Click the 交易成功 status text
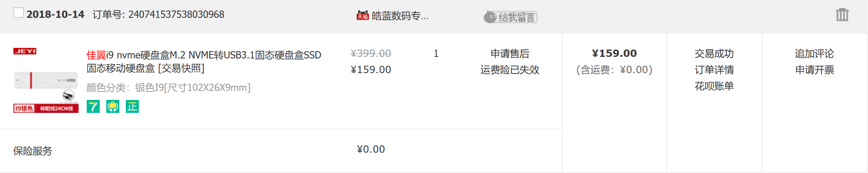This screenshot has width=868, height=173. (x=714, y=54)
